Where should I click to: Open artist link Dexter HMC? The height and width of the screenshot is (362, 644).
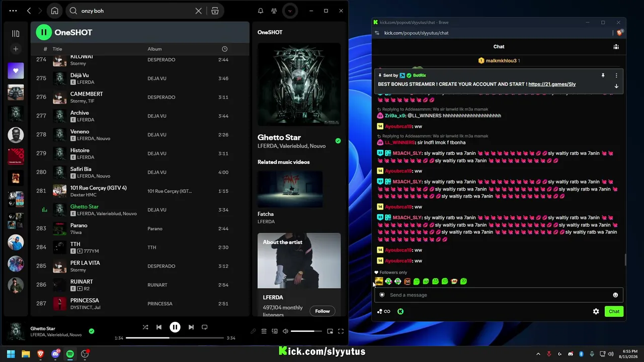(x=83, y=195)
